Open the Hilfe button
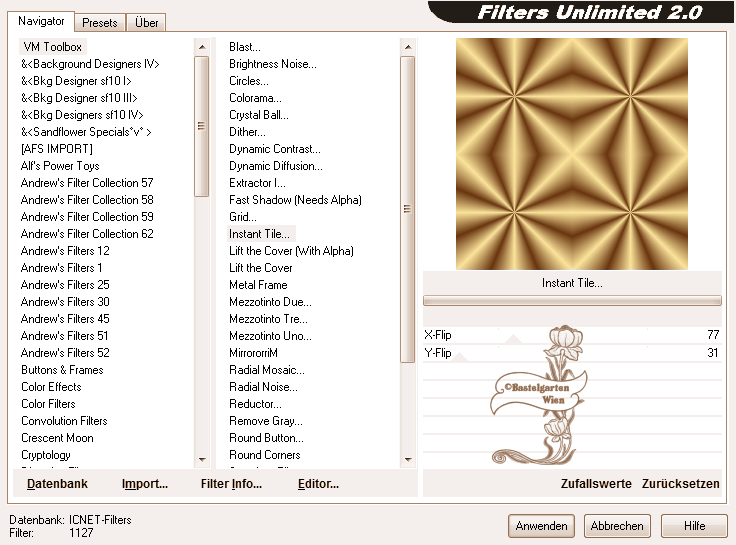The width and height of the screenshot is (736, 545). [x=694, y=526]
